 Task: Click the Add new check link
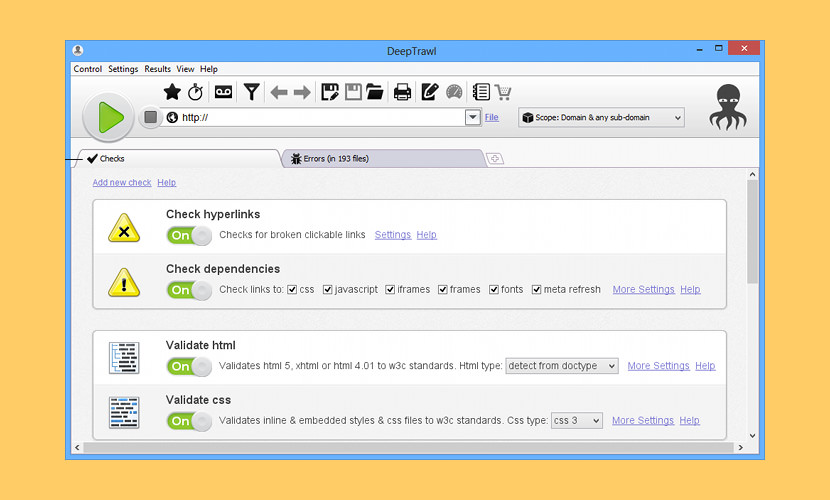[122, 183]
